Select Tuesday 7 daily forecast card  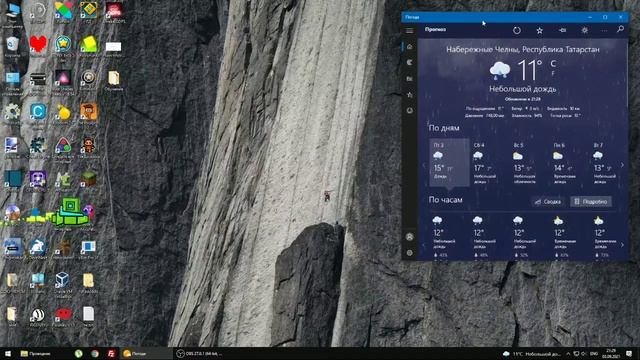(x=604, y=162)
